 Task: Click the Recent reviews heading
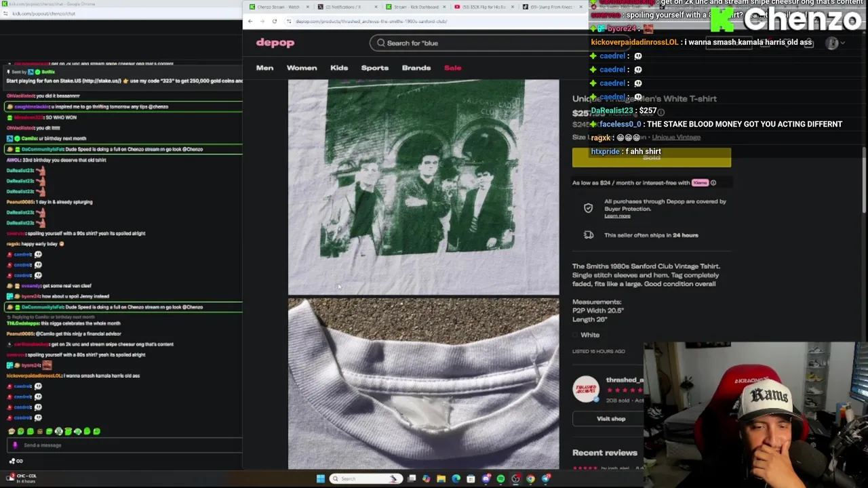click(x=605, y=453)
